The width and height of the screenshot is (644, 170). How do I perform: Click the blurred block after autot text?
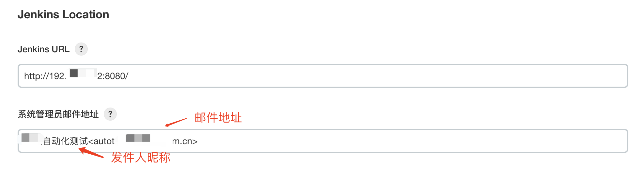pos(138,138)
